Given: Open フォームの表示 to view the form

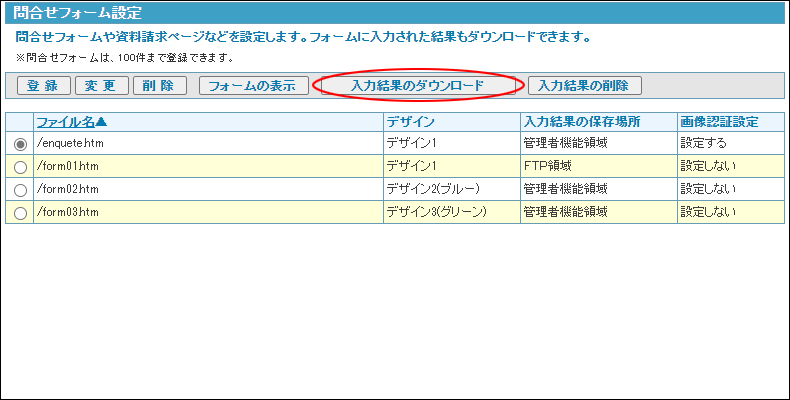Looking at the screenshot, I should click(252, 86).
